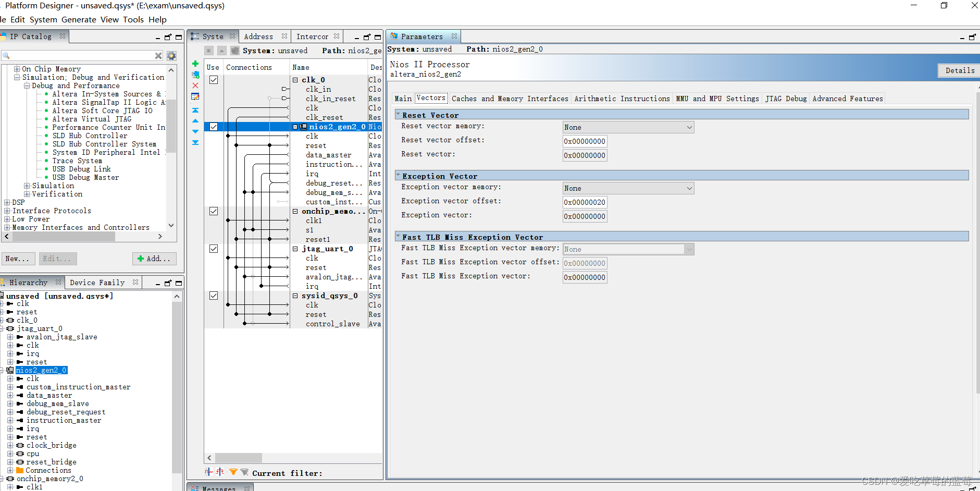Expand the DSP category in IP Catalog
The height and width of the screenshot is (491, 980).
pyautogui.click(x=7, y=202)
